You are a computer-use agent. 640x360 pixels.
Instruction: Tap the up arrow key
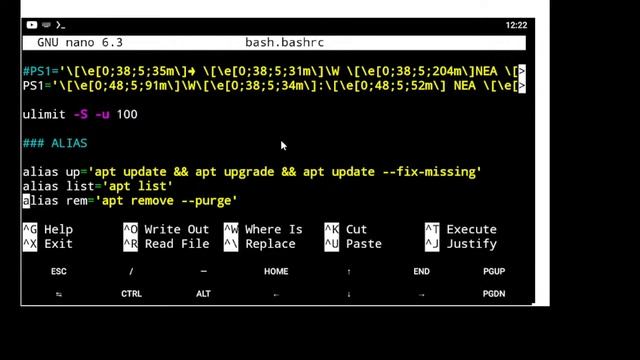coord(349,271)
